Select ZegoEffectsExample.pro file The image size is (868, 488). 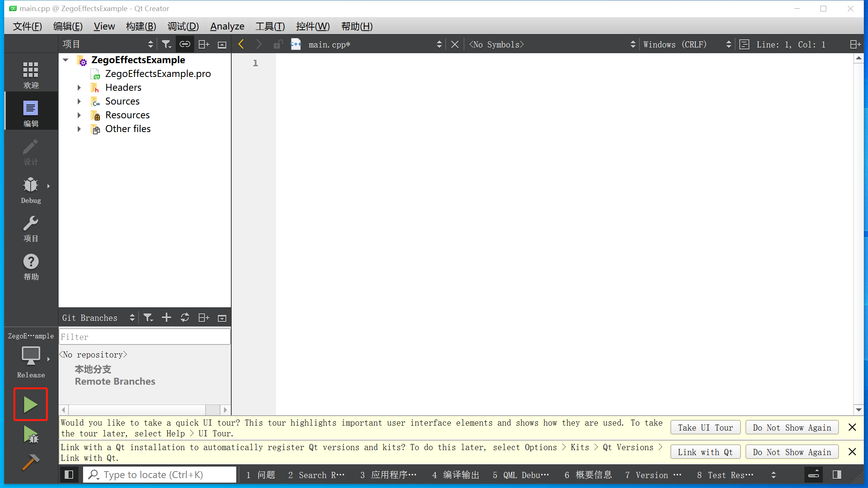[158, 74]
